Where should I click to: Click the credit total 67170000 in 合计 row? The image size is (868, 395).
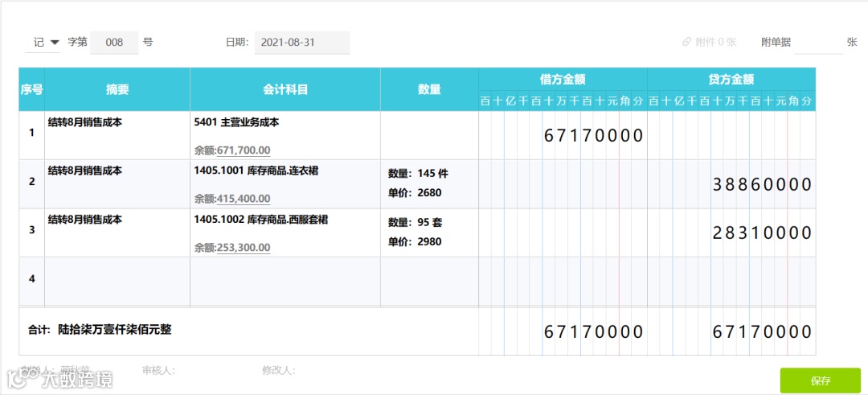[x=762, y=331]
